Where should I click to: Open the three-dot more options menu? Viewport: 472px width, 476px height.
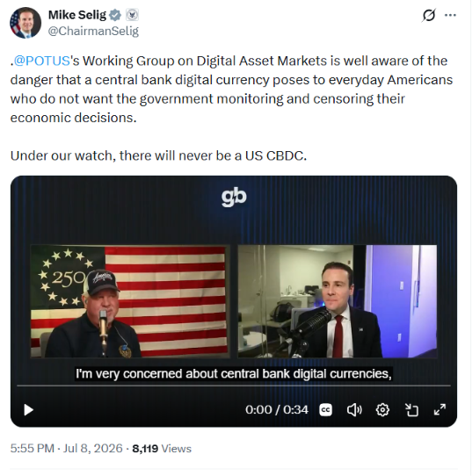pyautogui.click(x=450, y=15)
